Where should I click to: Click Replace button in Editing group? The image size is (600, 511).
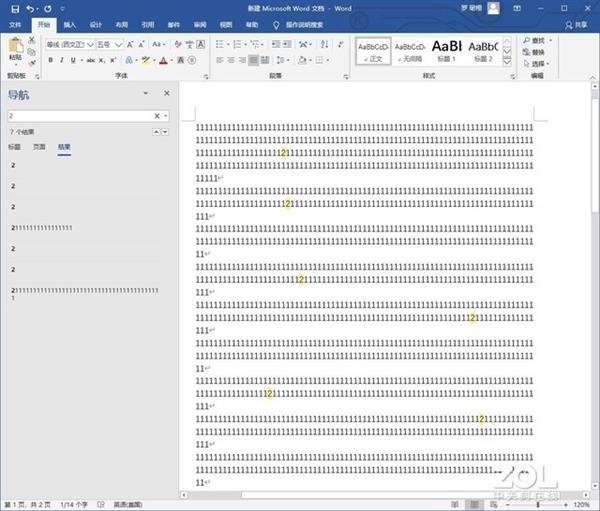[x=534, y=52]
